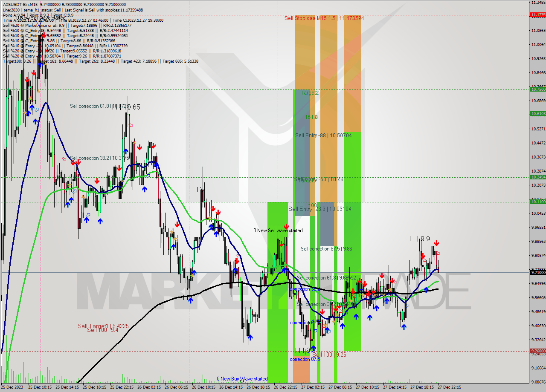Image resolution: width=546 pixels, height=392 pixels.
Task: Click '26 Dec 10:15' on time axis
Action: pos(204,388)
